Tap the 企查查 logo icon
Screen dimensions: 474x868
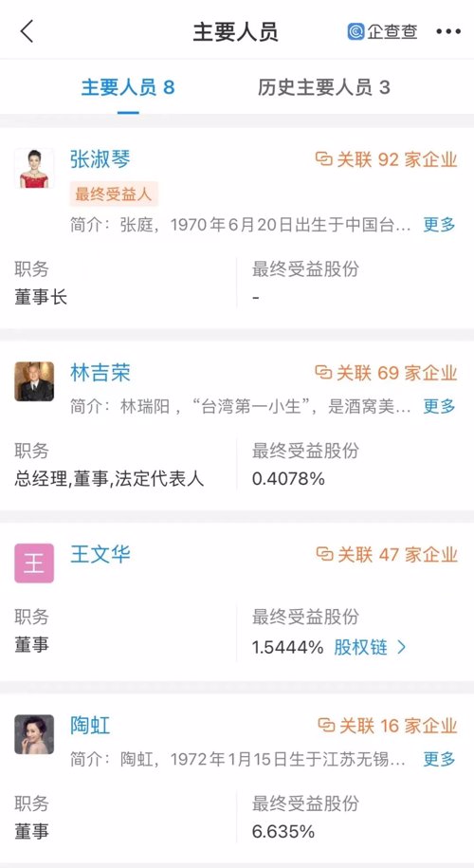pyautogui.click(x=355, y=31)
